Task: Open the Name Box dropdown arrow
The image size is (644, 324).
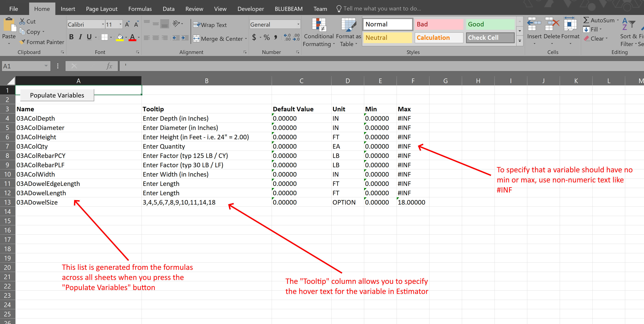Action: point(46,66)
